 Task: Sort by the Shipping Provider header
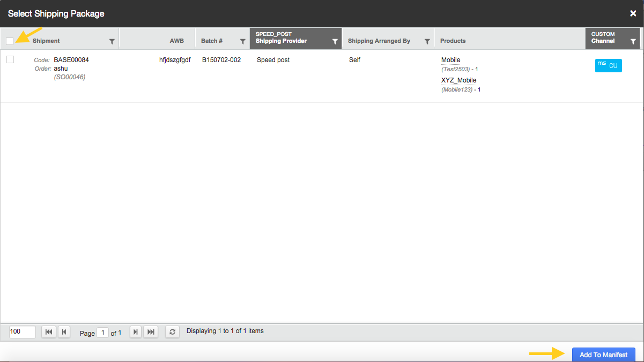[x=281, y=41]
